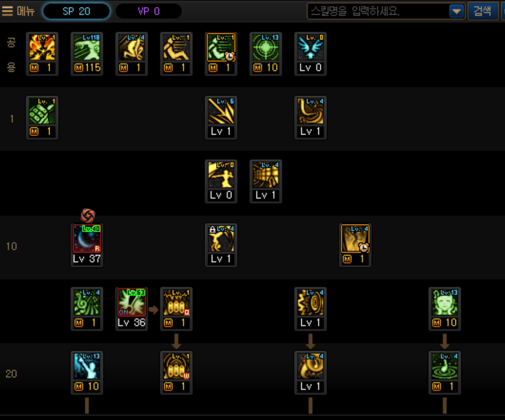This screenshot has width=505, height=420.
Task: Toggle the ON skill at Lv 36
Action: pos(132,309)
